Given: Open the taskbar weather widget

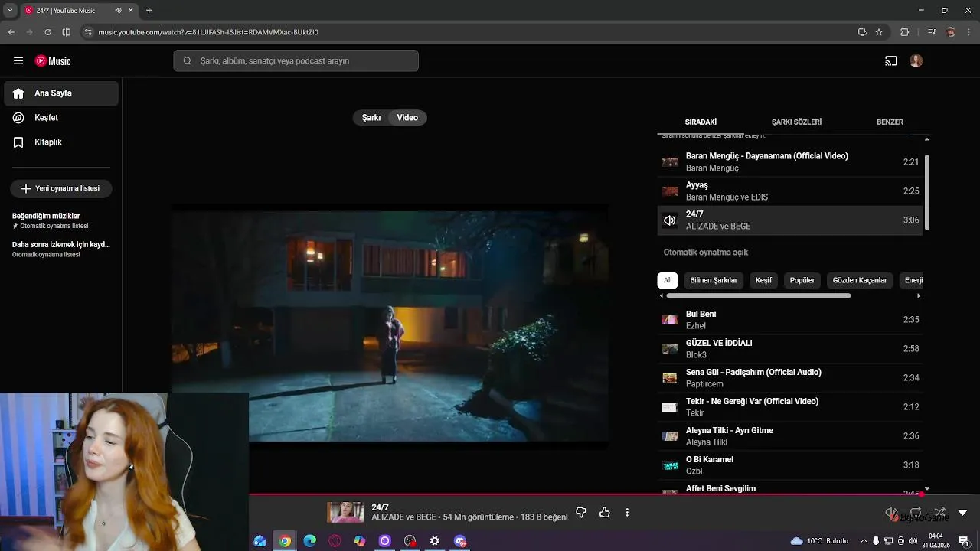Looking at the screenshot, I should [x=819, y=541].
